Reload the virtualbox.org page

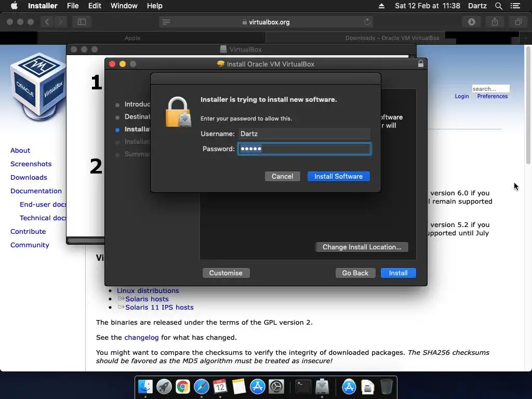(367, 22)
